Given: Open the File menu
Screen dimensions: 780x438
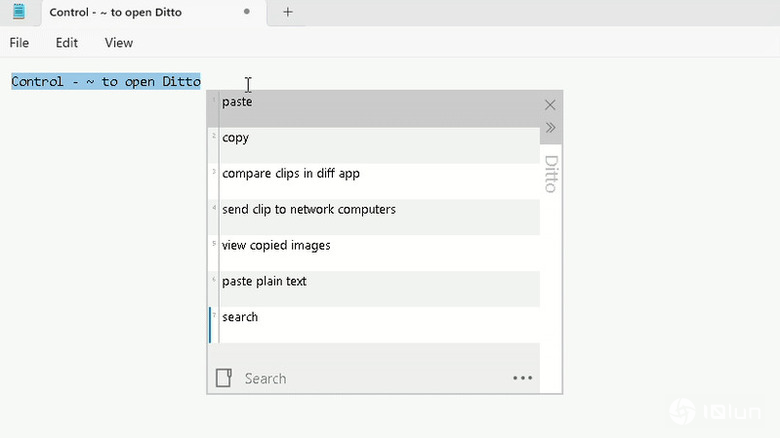Looking at the screenshot, I should pyautogui.click(x=19, y=43).
